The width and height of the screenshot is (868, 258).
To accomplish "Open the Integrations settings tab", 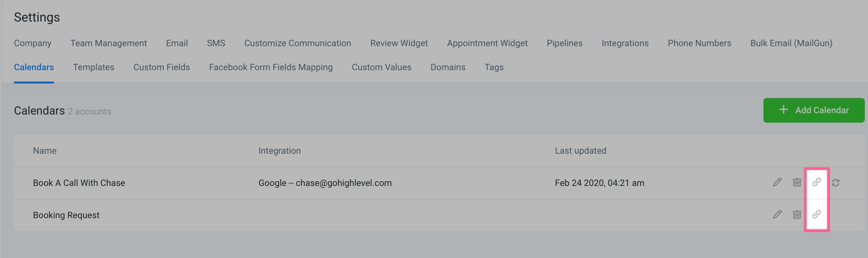I will coord(625,43).
